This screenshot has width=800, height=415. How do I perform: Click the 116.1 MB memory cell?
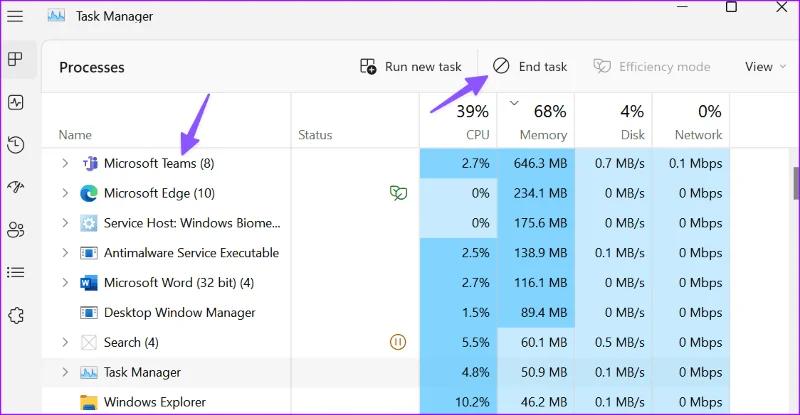(536, 283)
